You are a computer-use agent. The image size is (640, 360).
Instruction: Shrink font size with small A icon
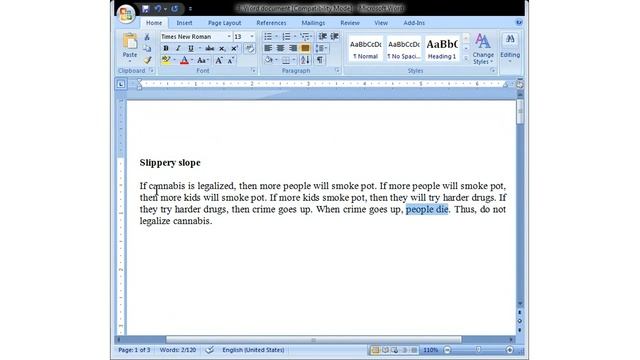coord(231,60)
